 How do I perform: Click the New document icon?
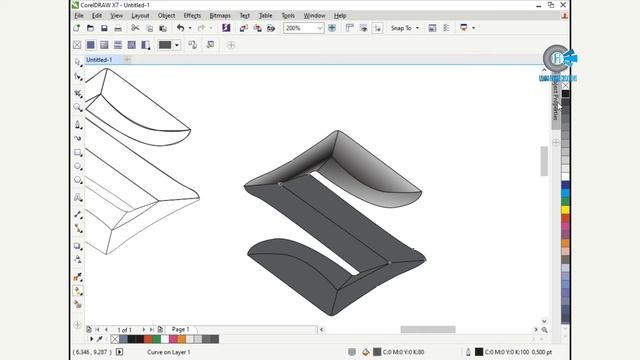[x=77, y=28]
